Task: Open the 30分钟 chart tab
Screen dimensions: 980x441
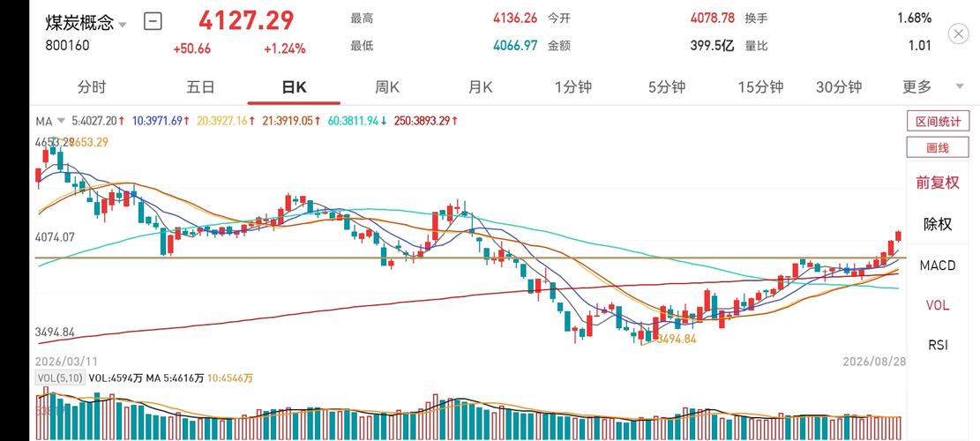Action: (839, 86)
